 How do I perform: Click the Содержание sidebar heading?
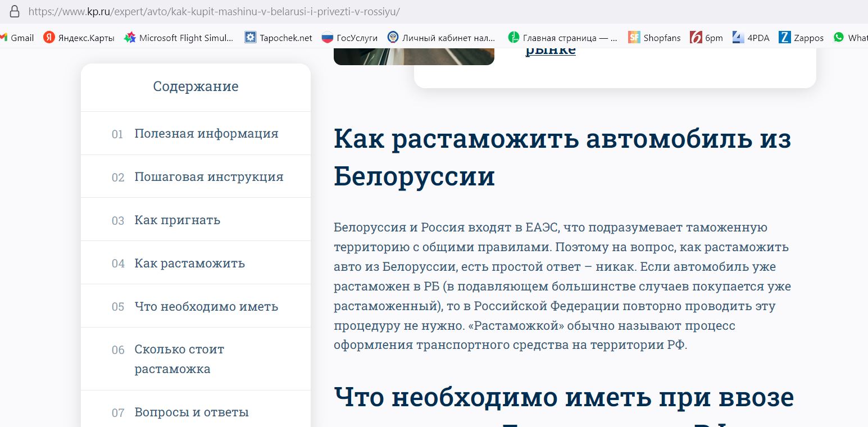click(x=196, y=87)
